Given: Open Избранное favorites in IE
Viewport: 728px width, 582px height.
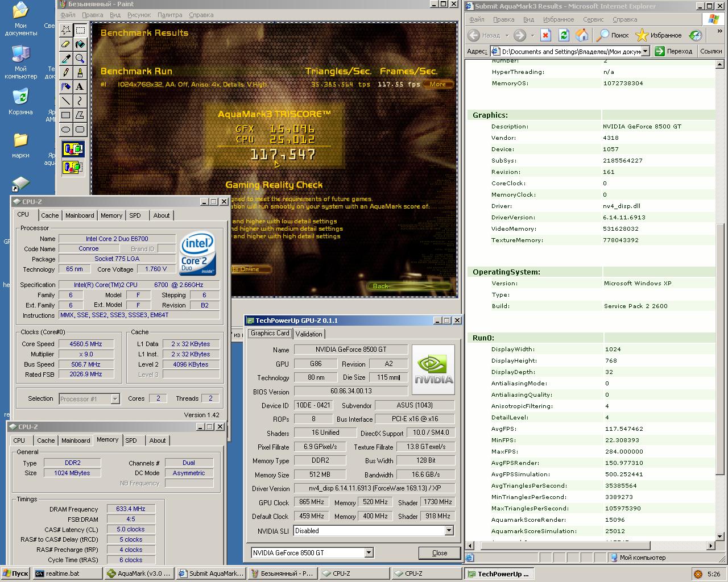Looking at the screenshot, I should 659,35.
